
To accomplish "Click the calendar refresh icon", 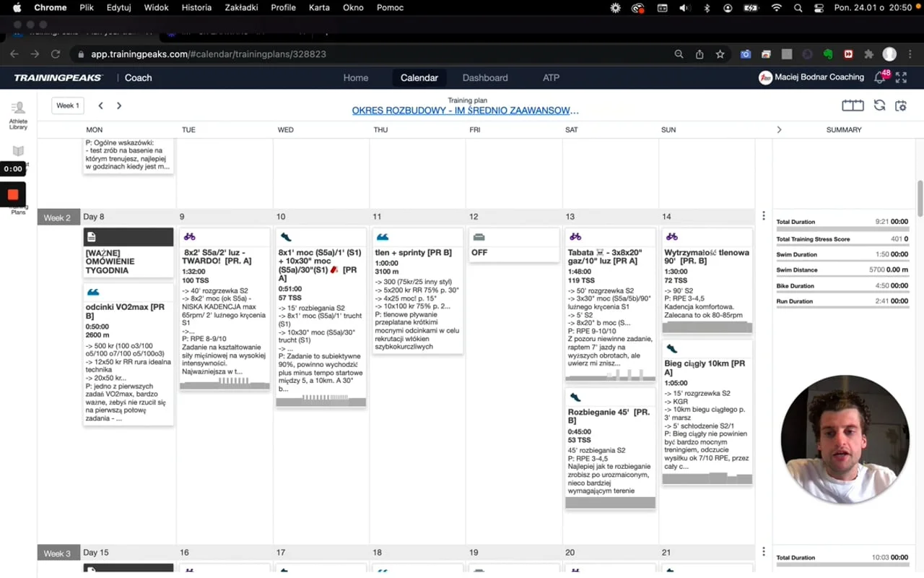I will pos(879,105).
